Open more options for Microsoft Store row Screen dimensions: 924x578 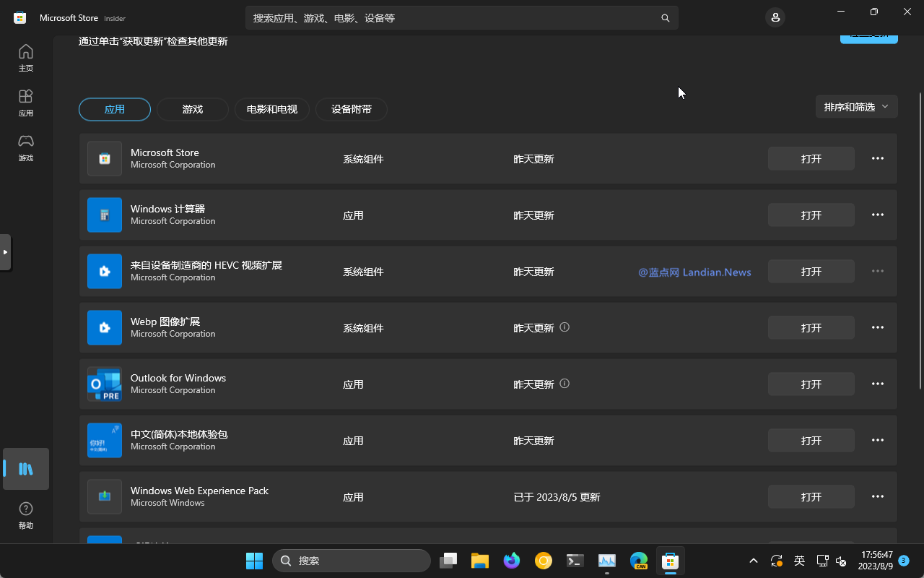pyautogui.click(x=878, y=158)
